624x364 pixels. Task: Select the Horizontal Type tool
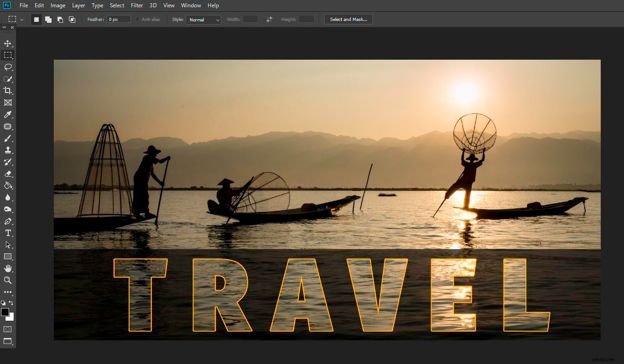click(x=8, y=233)
